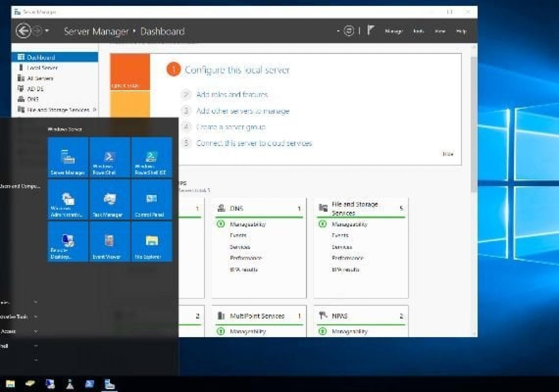Click the Server Manager taskbar icon
Viewport: 559px width, 392px height.
(x=109, y=384)
